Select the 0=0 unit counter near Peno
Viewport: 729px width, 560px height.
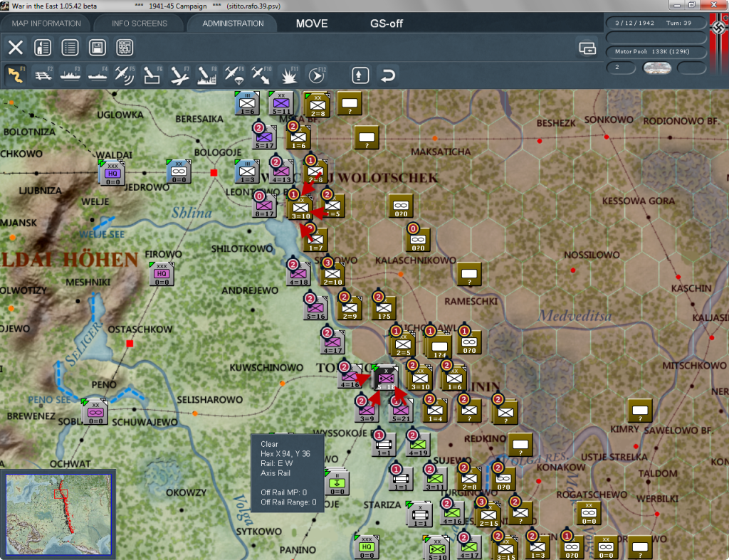tap(95, 412)
